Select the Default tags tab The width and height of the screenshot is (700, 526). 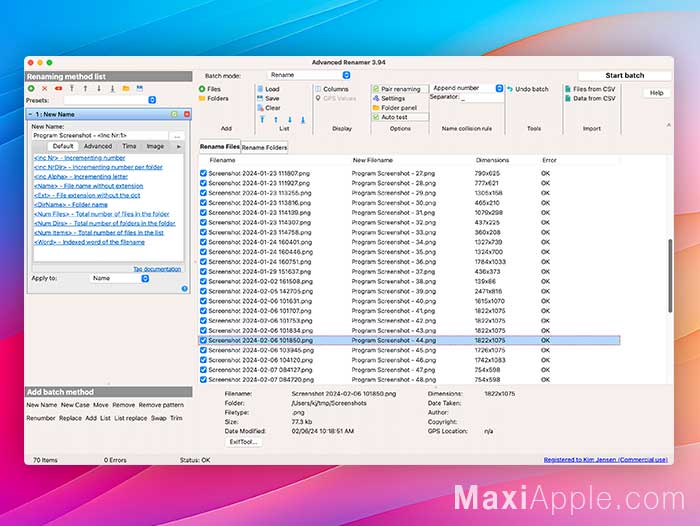[x=63, y=146]
